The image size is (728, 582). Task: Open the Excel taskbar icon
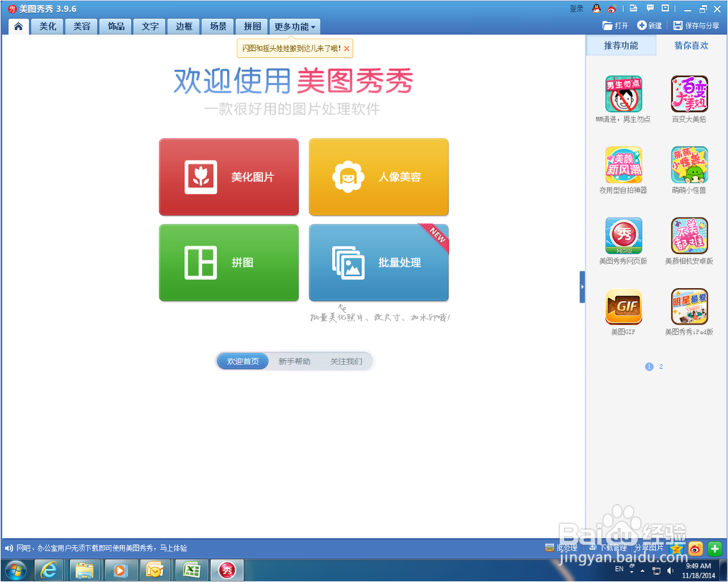191,570
